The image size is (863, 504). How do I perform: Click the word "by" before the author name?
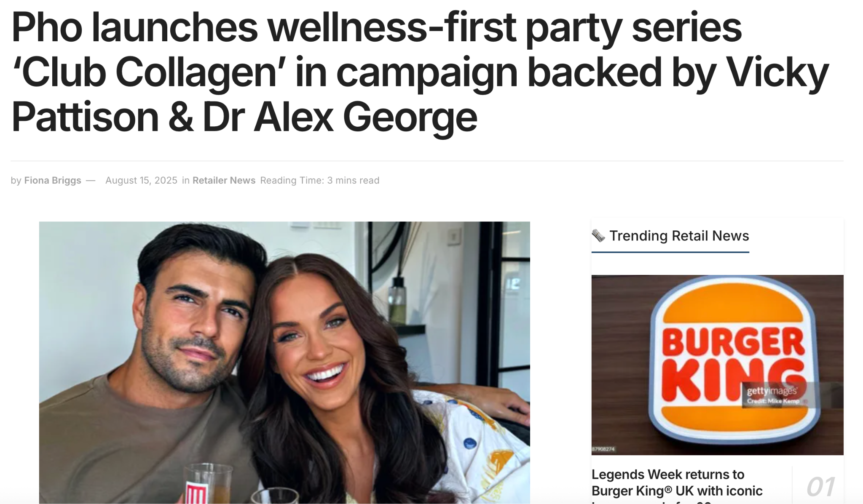pos(16,180)
